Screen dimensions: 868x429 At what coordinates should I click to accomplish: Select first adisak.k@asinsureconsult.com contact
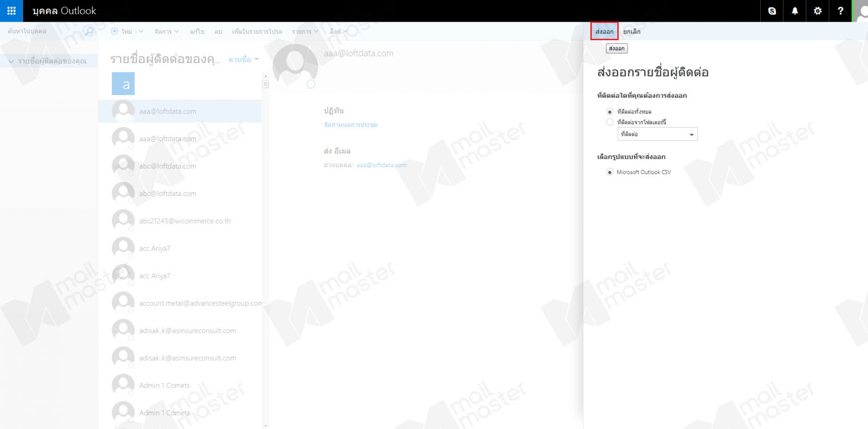[180, 331]
